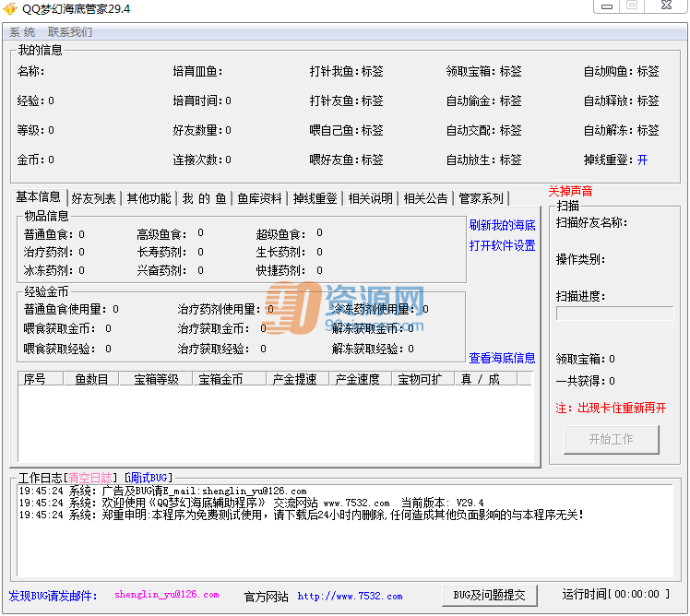Click the 自动购鱼 标签 value
Image resolution: width=690 pixels, height=616 pixels.
[x=648, y=71]
